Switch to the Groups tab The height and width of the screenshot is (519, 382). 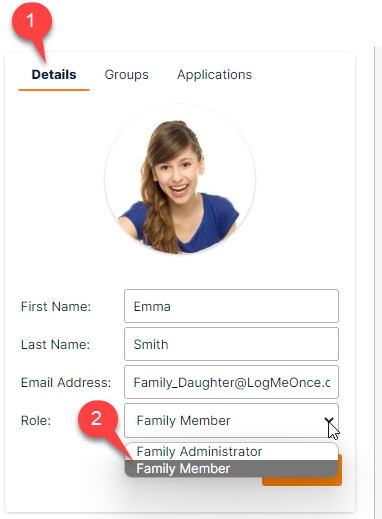[126, 75]
